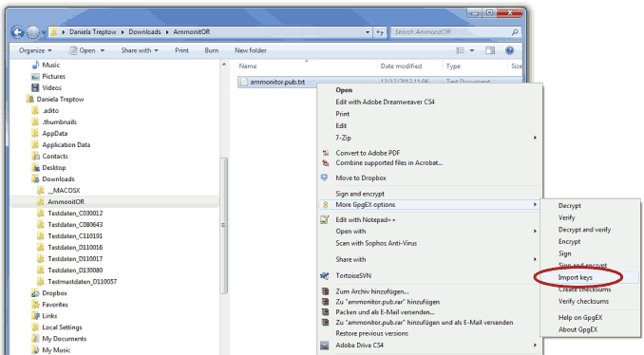This screenshot has width=644, height=355.
Task: Click the Music library icon
Action: pos(36,65)
